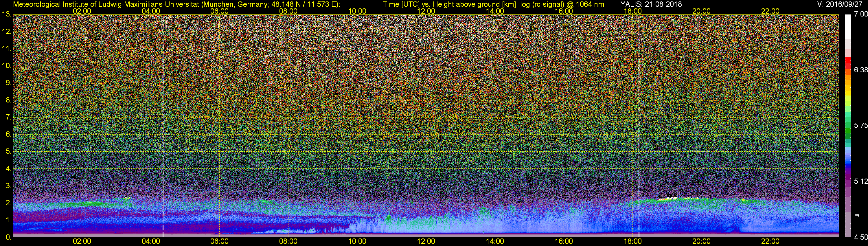Select the 18:00 label on the bottom time axis
The image size is (868, 246).
click(x=632, y=241)
